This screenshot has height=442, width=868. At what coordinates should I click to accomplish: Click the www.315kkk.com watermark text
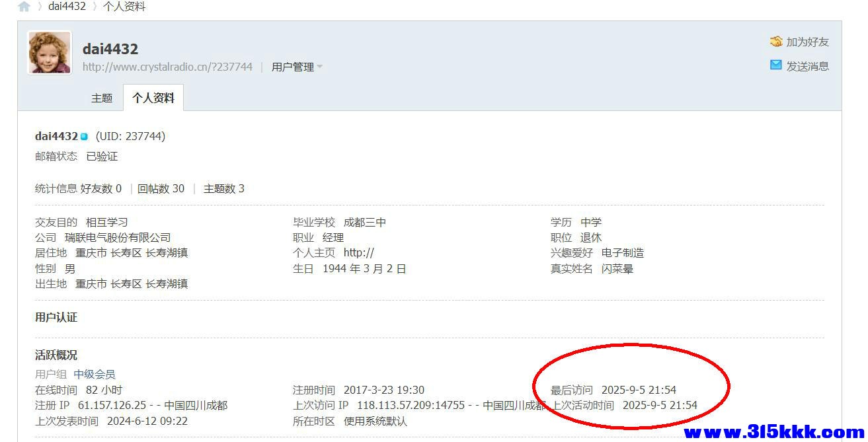[x=774, y=433]
